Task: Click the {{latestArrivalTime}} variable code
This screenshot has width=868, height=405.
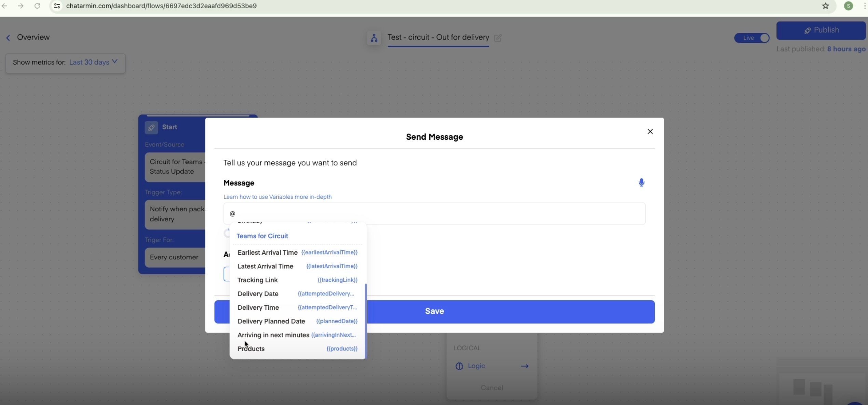Action: click(x=332, y=266)
